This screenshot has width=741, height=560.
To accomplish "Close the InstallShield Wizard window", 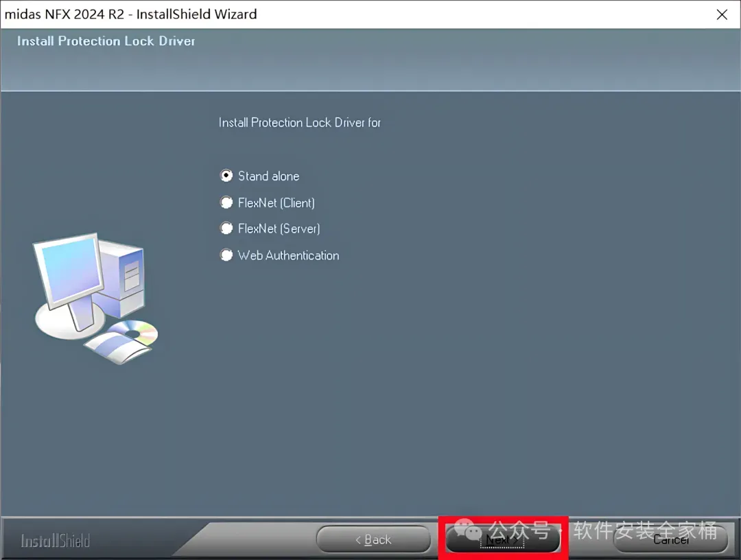I will click(x=722, y=14).
